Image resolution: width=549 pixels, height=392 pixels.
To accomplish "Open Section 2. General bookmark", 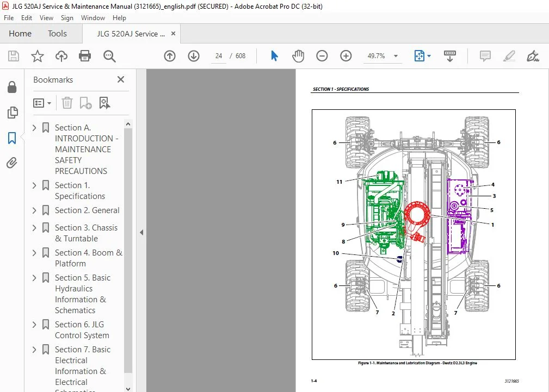I will pos(87,210).
